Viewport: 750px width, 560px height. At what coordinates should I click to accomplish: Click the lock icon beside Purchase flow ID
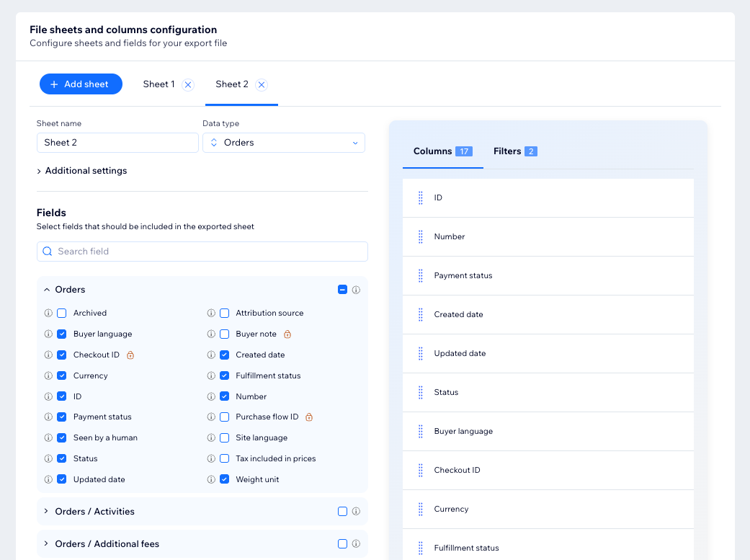click(309, 417)
